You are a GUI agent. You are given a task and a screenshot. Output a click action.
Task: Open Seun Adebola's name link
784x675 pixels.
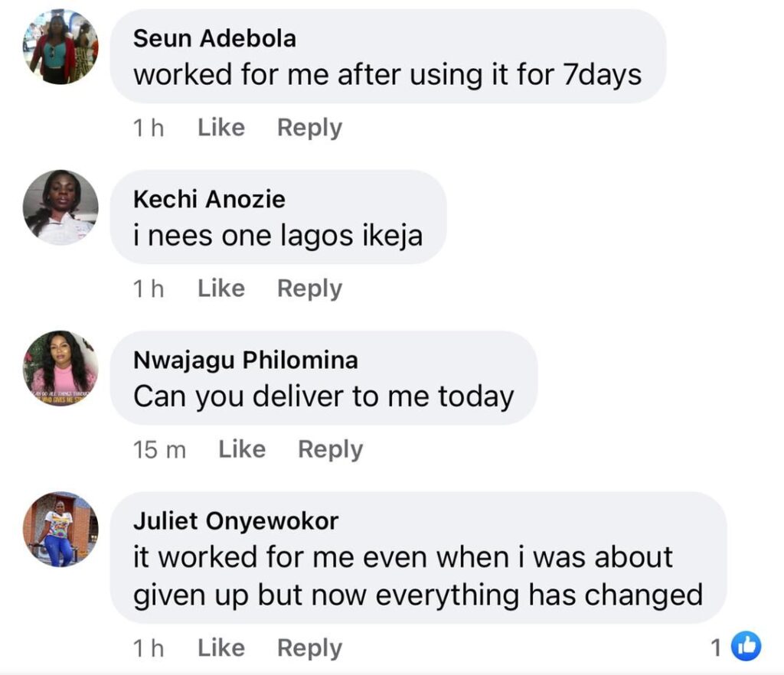coord(214,39)
